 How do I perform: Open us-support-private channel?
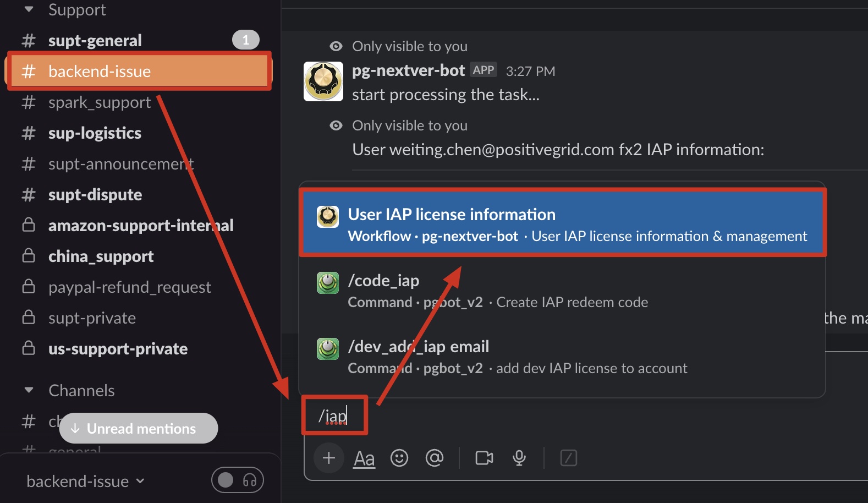click(118, 349)
